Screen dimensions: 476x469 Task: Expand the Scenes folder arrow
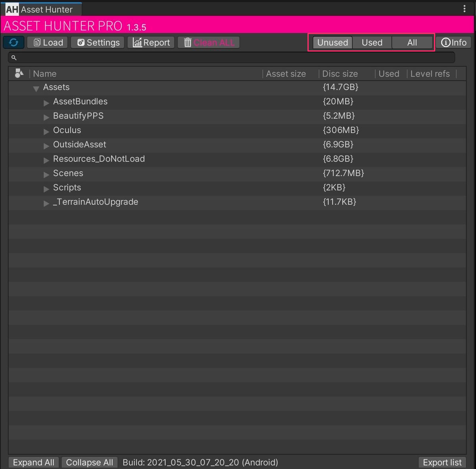[46, 175]
